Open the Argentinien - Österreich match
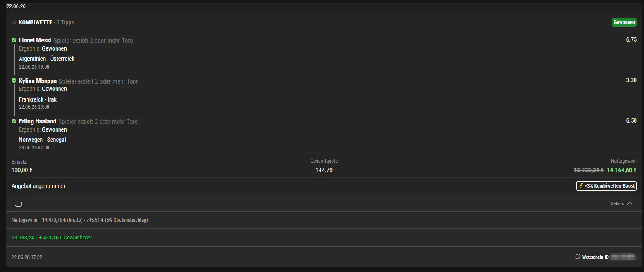 click(47, 59)
